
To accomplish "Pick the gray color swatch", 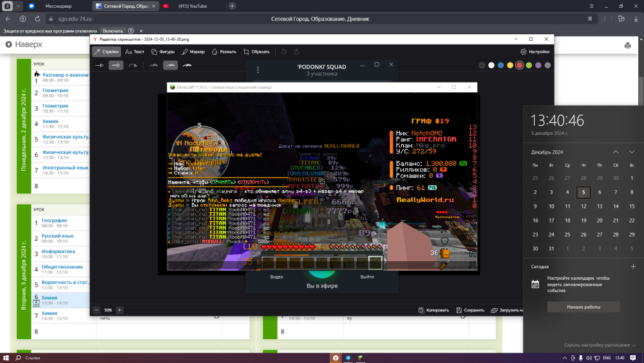I will 547,65.
